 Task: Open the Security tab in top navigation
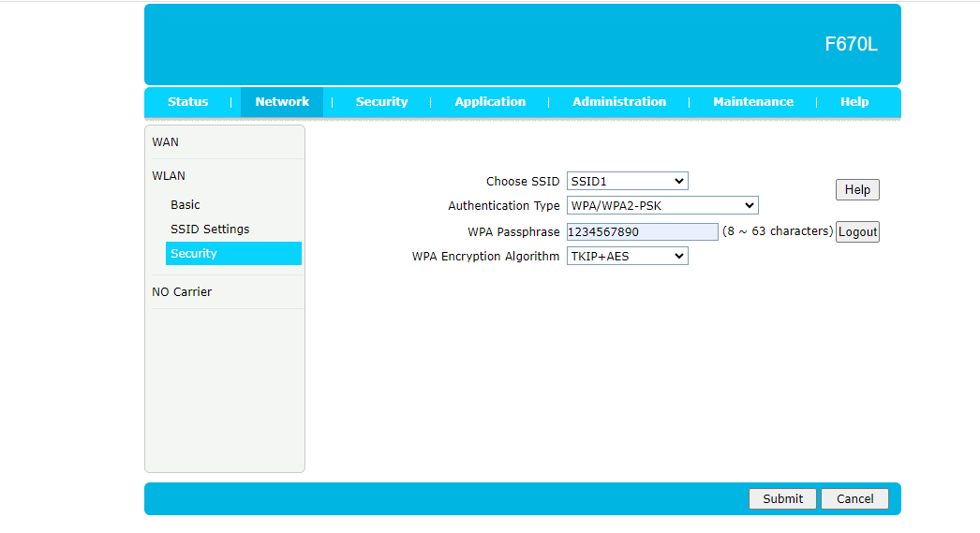(x=381, y=102)
